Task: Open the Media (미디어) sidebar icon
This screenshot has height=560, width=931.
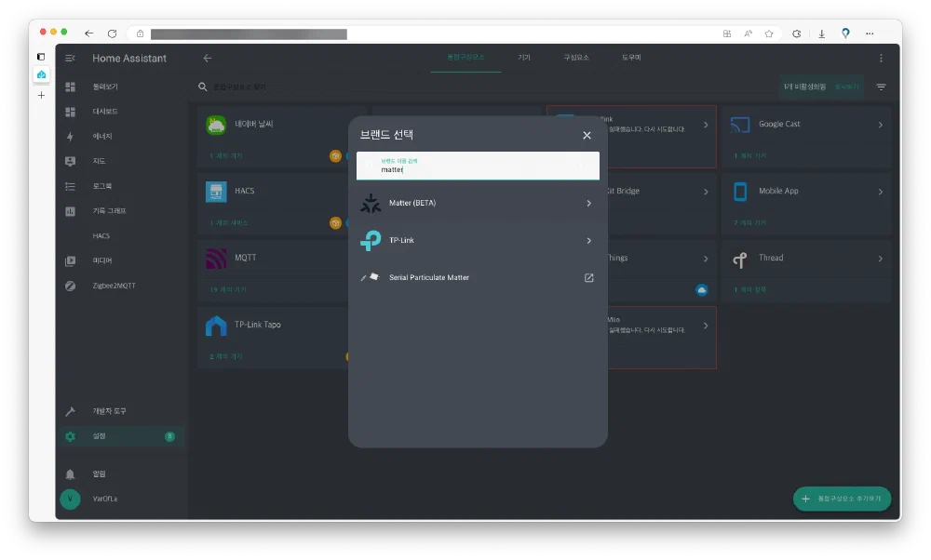Action: tap(70, 260)
